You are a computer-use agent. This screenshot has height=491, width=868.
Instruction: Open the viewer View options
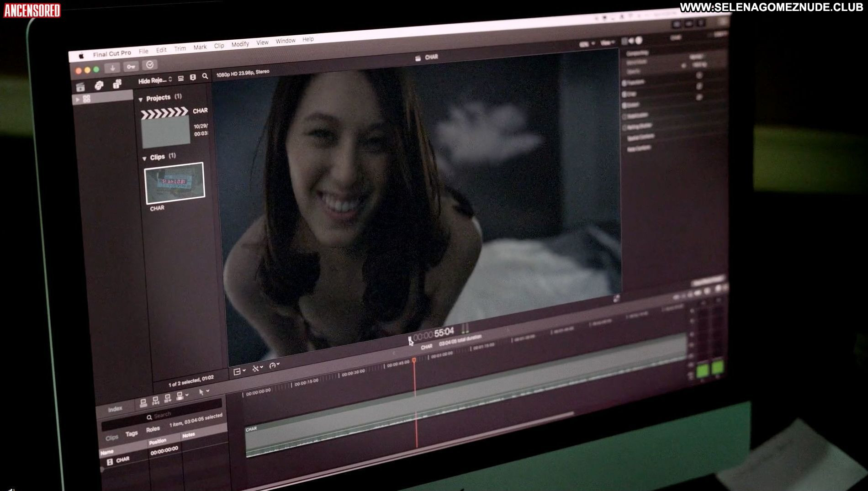tap(607, 43)
